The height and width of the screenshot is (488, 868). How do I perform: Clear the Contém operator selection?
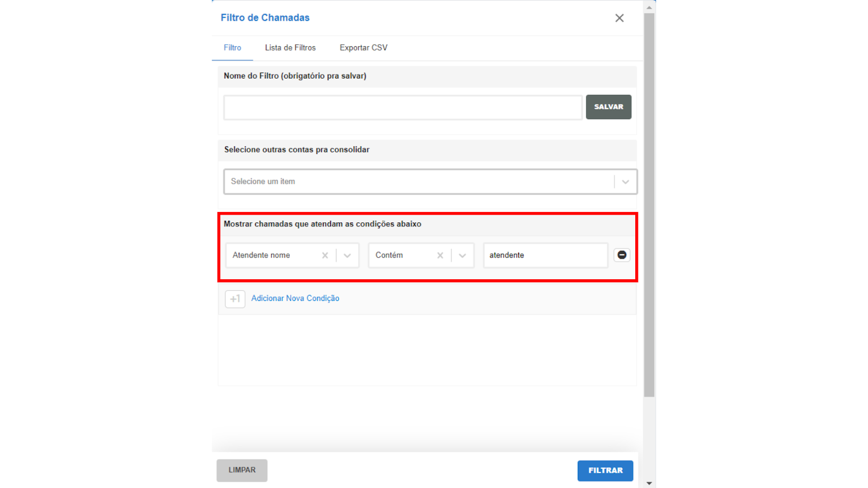(x=440, y=255)
